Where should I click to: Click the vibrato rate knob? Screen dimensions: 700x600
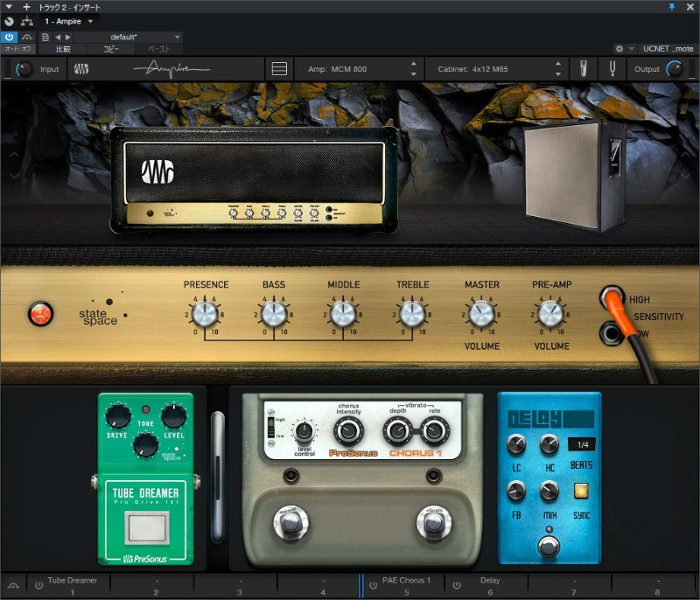coord(433,431)
